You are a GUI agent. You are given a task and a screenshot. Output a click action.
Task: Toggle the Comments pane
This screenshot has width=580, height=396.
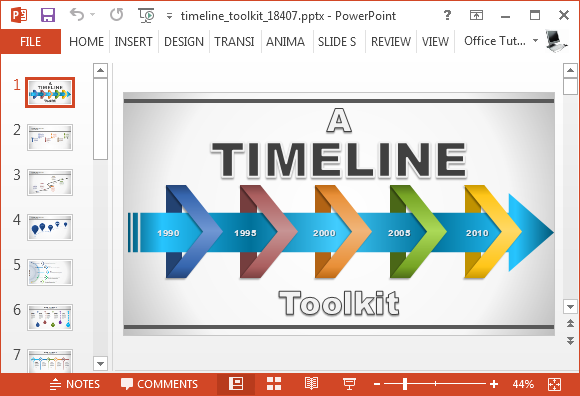point(159,384)
